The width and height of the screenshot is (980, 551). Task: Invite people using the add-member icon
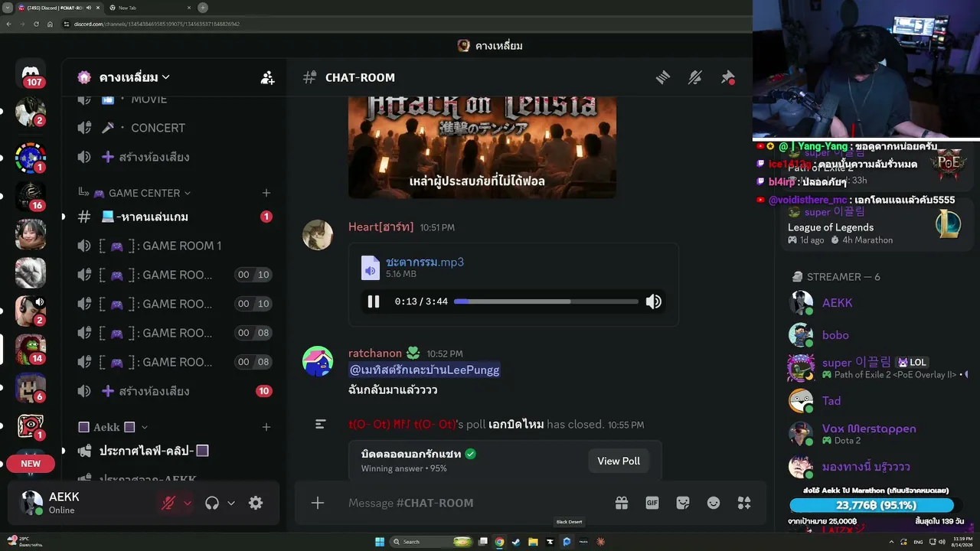267,77
